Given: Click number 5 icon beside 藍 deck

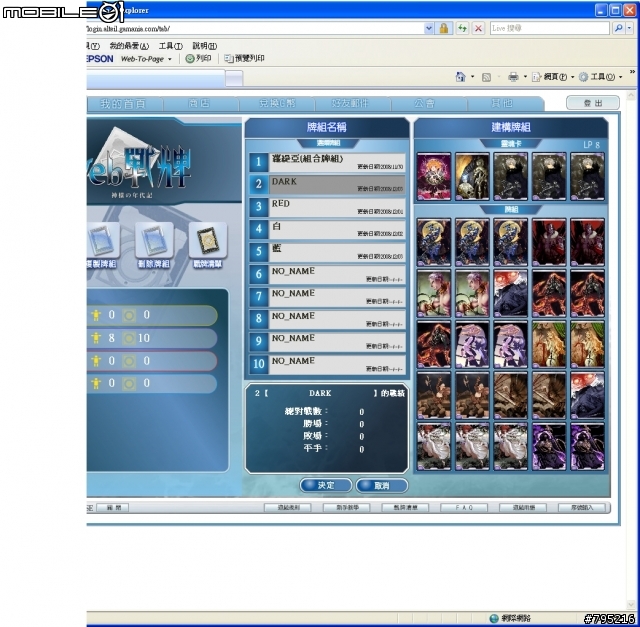Looking at the screenshot, I should [x=258, y=252].
